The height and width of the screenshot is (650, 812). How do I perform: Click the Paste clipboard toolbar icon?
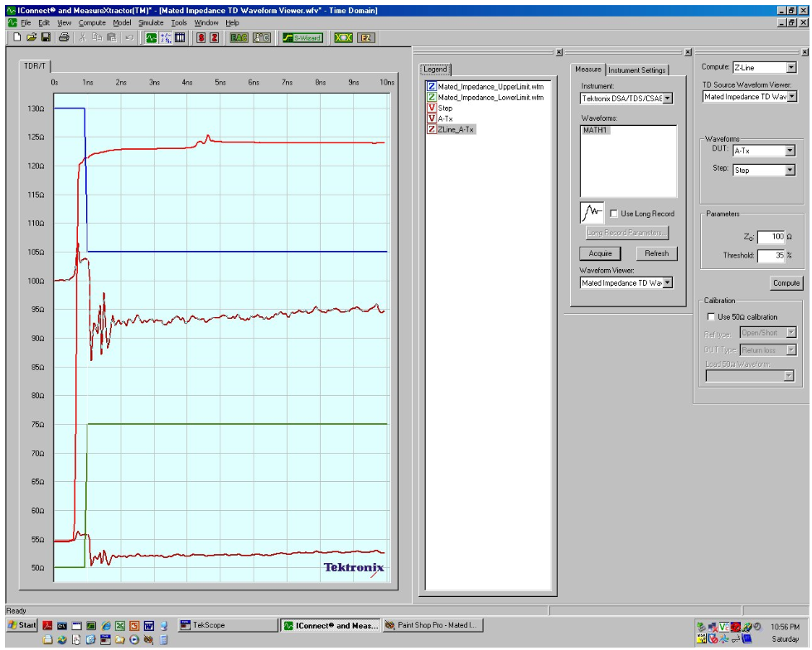click(111, 37)
